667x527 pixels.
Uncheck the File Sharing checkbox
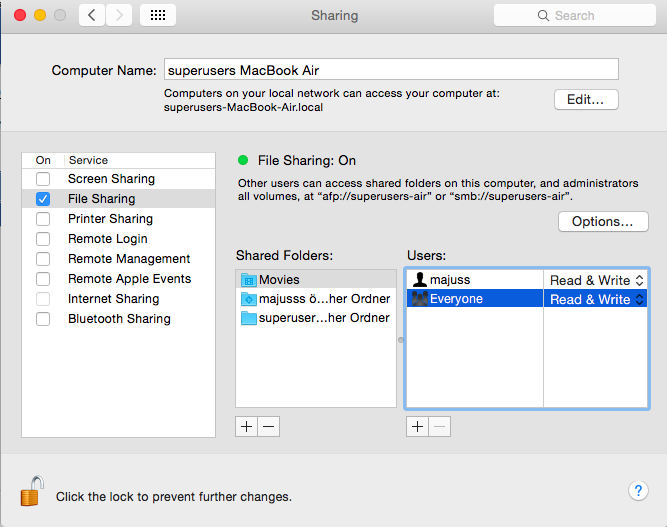tap(43, 199)
